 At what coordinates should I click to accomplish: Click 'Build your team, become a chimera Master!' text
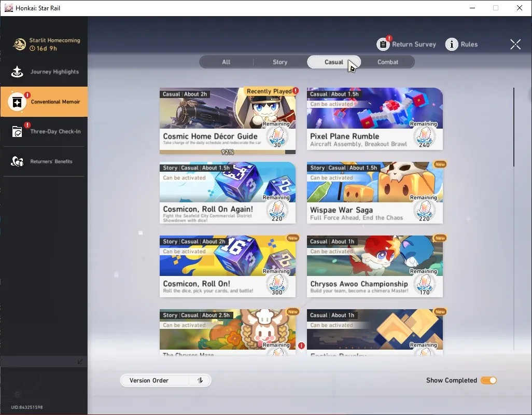pyautogui.click(x=359, y=291)
